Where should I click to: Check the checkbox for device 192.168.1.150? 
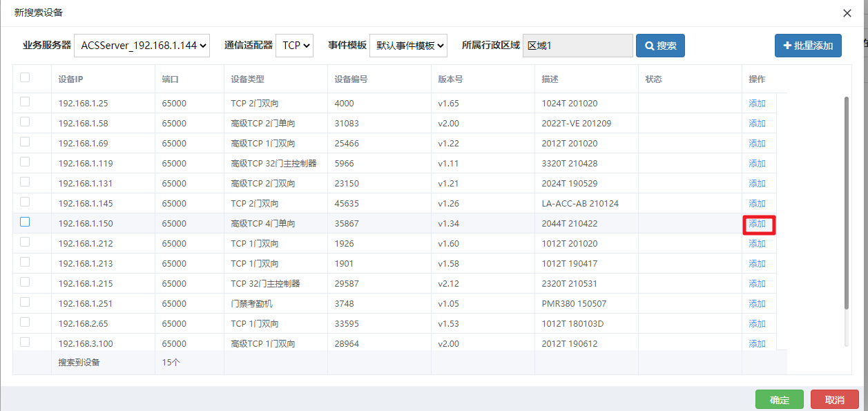[25, 222]
